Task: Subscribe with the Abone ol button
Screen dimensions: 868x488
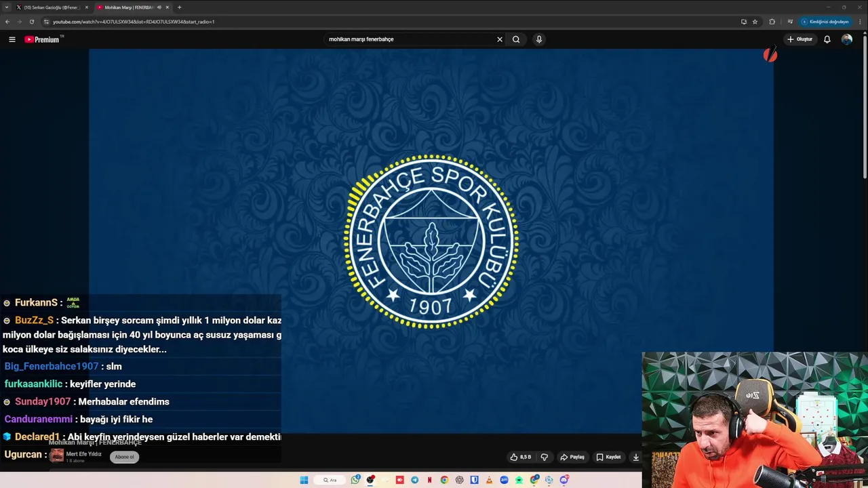Action: coord(124,457)
